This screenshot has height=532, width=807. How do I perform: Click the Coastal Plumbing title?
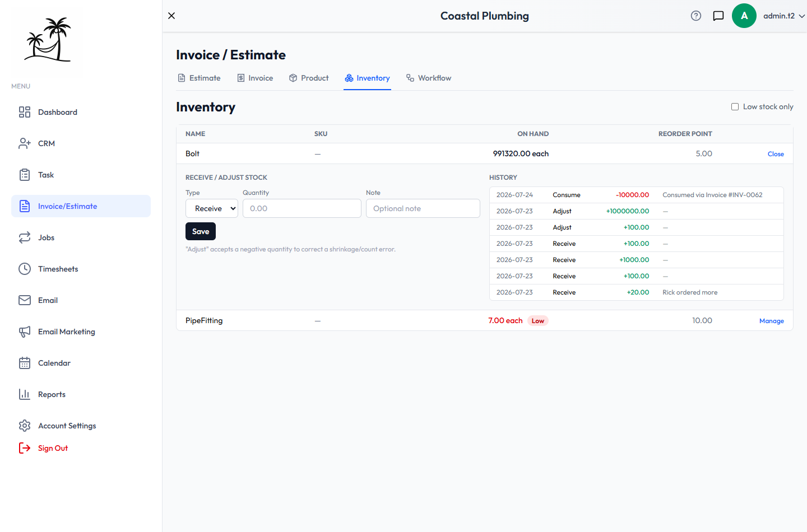(485, 16)
